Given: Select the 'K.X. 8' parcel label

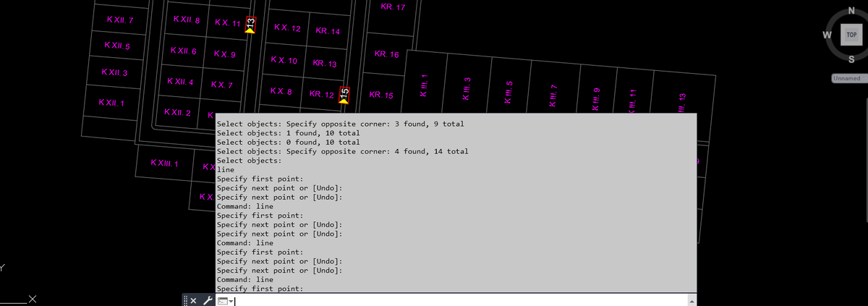Looking at the screenshot, I should [281, 91].
